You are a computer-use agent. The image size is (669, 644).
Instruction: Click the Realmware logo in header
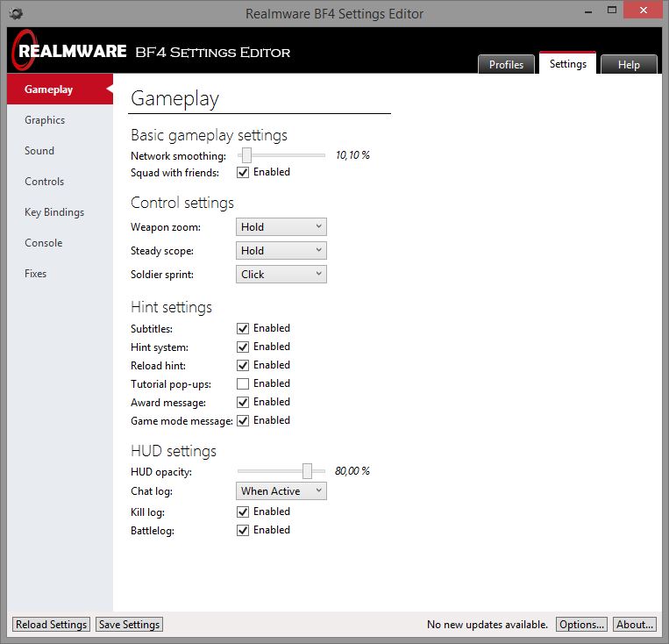pos(69,51)
